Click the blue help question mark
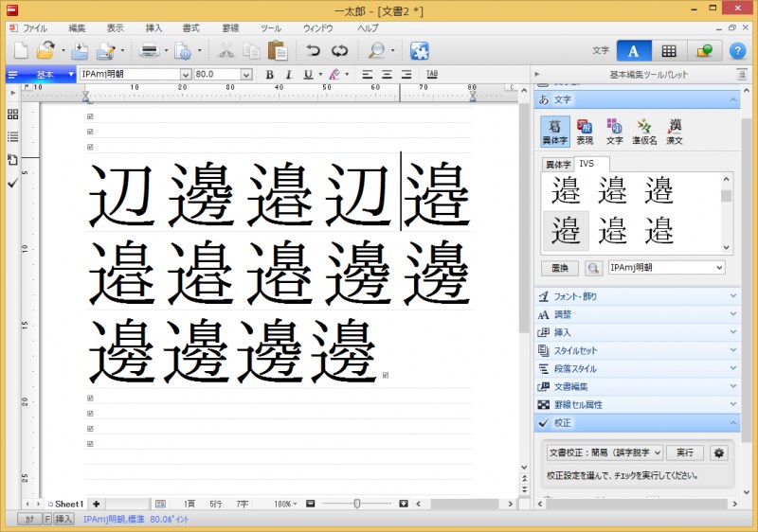758x532 pixels. click(x=738, y=51)
